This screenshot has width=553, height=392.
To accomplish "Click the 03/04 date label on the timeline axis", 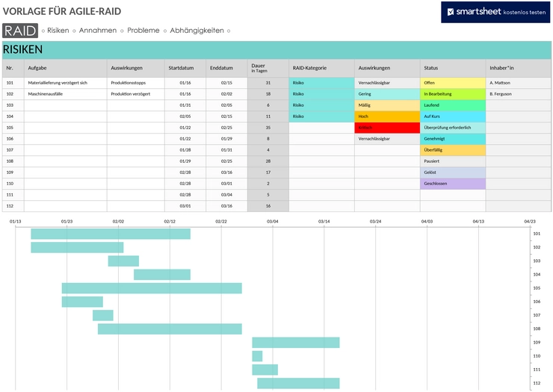I will point(272,221).
